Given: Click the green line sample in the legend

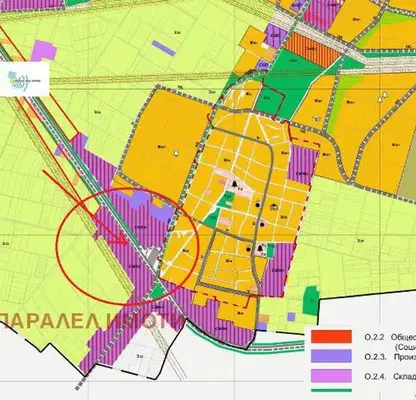Looking at the screenshot, I should [331, 390].
